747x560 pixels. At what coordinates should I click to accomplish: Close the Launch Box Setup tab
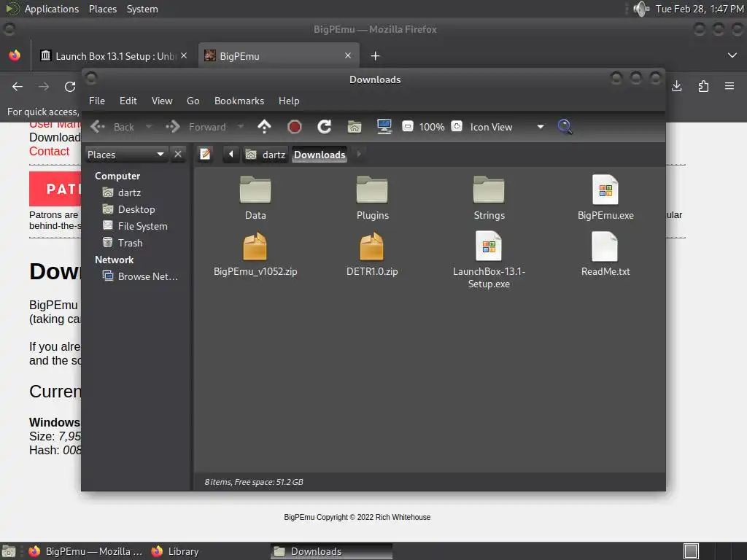184,55
